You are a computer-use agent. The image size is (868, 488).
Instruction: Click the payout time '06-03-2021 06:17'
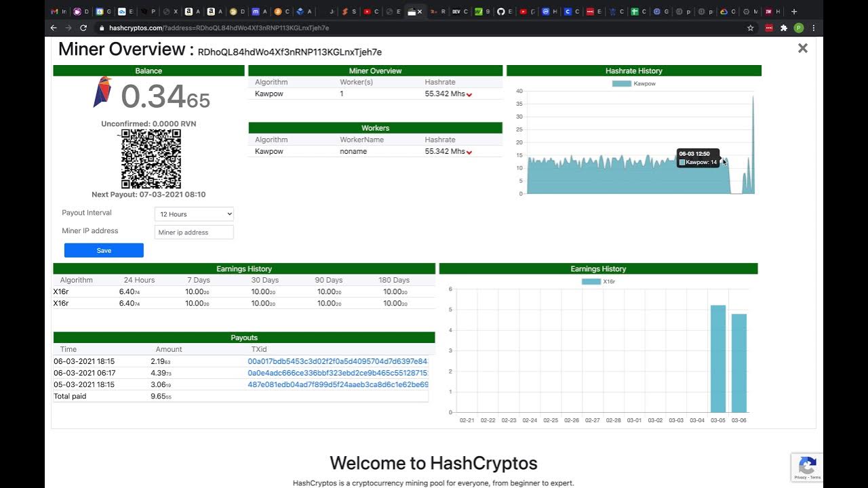coord(84,373)
